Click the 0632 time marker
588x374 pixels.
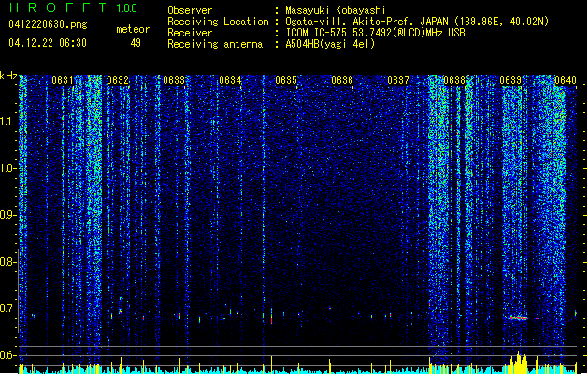(x=118, y=80)
